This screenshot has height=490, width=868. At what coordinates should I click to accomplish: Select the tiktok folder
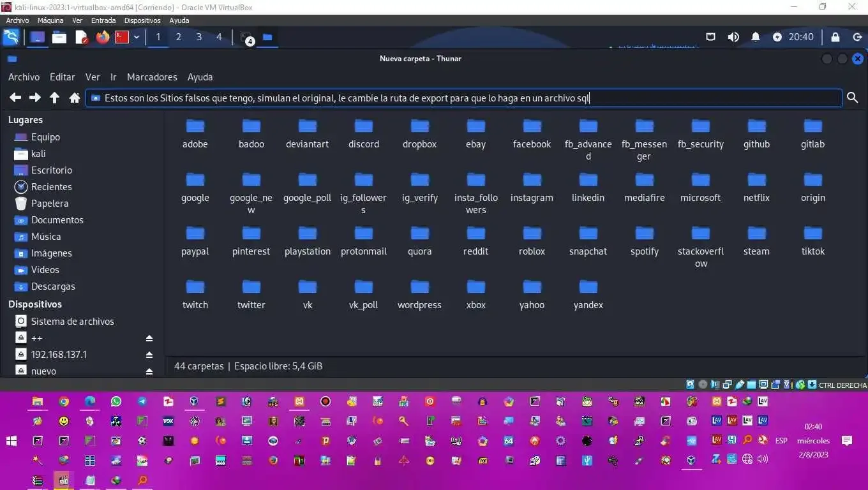click(813, 241)
